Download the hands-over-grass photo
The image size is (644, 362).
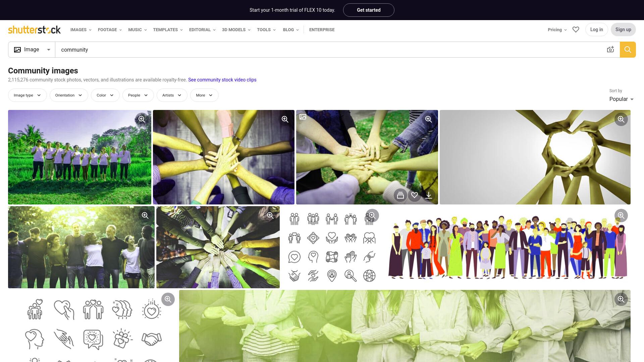(429, 195)
